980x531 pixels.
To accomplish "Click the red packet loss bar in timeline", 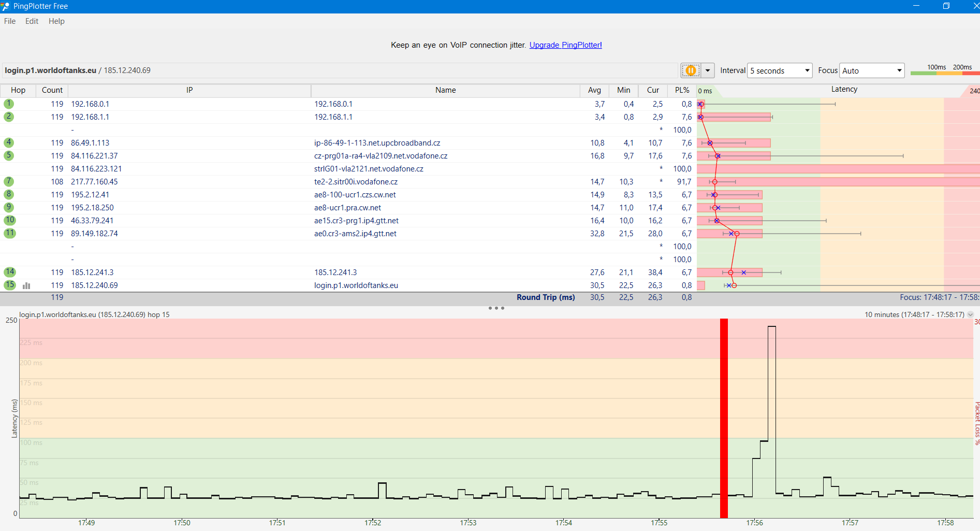I will tap(724, 418).
